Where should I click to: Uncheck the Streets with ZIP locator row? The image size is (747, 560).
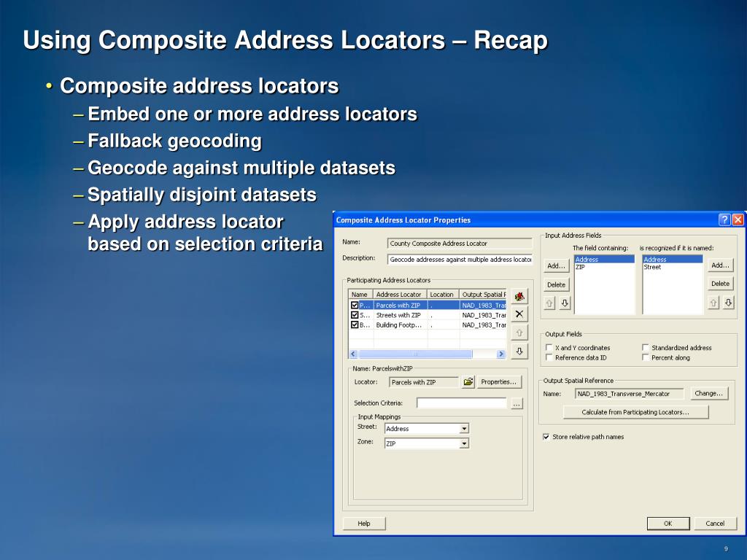[x=355, y=315]
